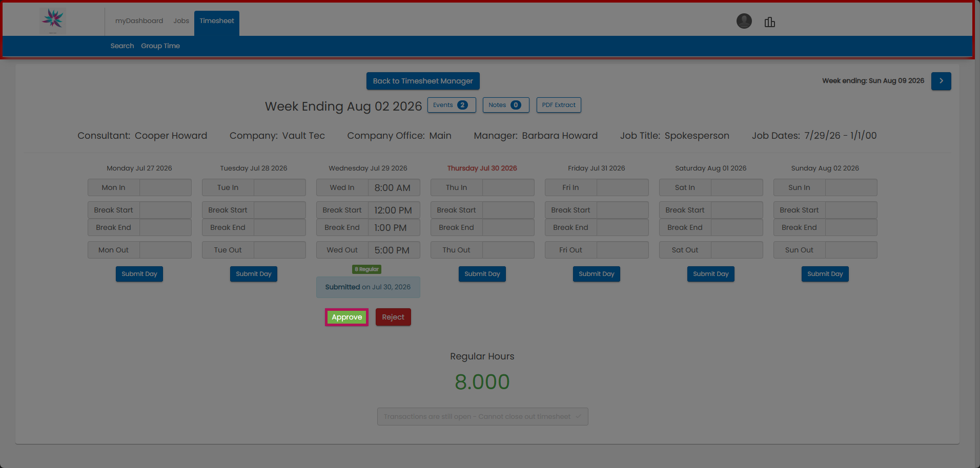Reject Wednesday's submitted time
Viewport: 980px width, 468px height.
click(393, 317)
